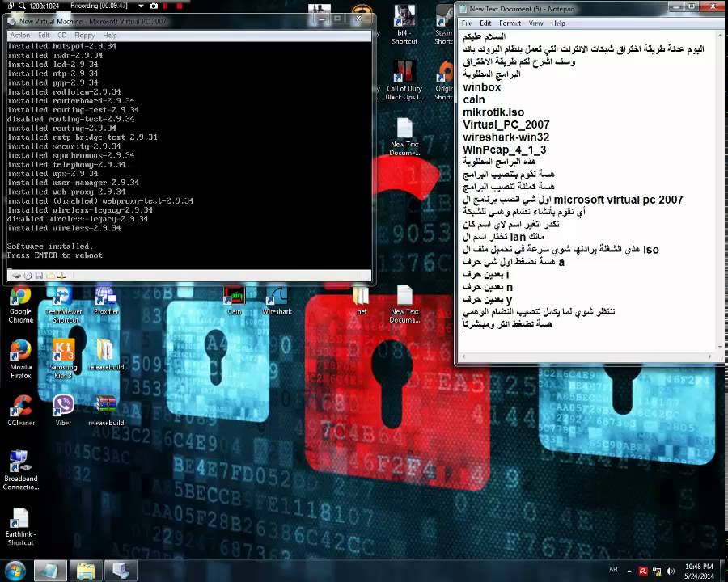Click the 'mikrotik.iso' line in Notepad
728x582 pixels.
(x=493, y=112)
